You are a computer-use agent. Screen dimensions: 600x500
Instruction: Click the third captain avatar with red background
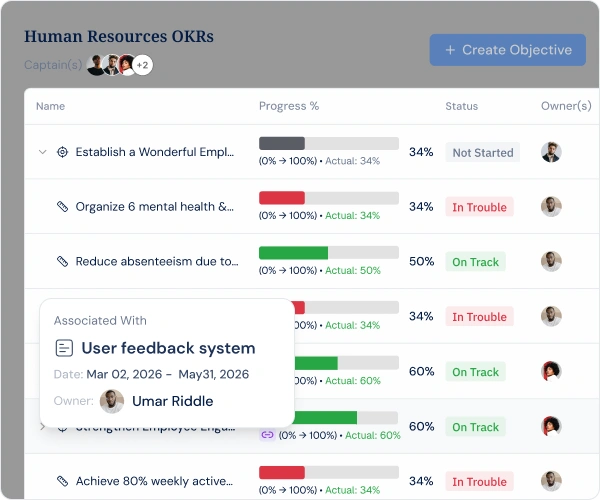pyautogui.click(x=126, y=65)
